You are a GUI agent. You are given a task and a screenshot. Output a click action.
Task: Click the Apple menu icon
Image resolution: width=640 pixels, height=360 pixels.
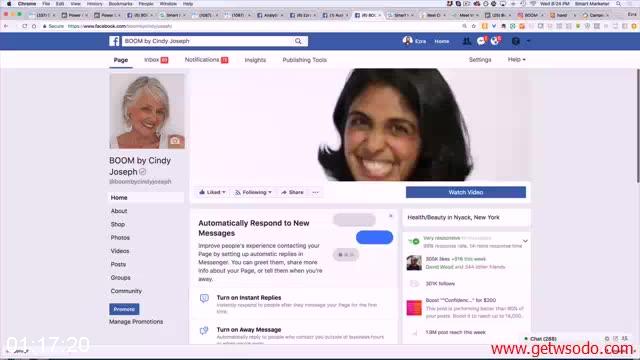tap(9, 4)
